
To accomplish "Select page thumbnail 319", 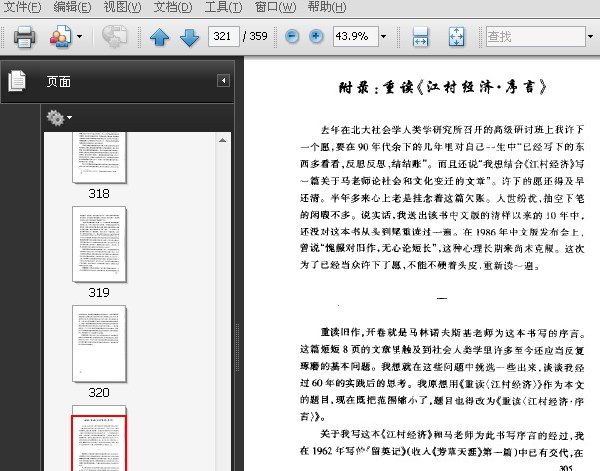I will 99,244.
